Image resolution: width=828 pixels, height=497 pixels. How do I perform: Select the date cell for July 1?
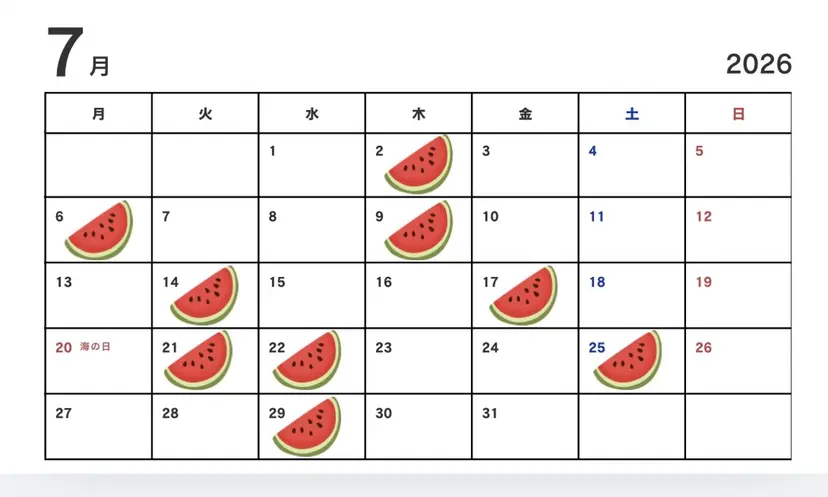[312, 165]
